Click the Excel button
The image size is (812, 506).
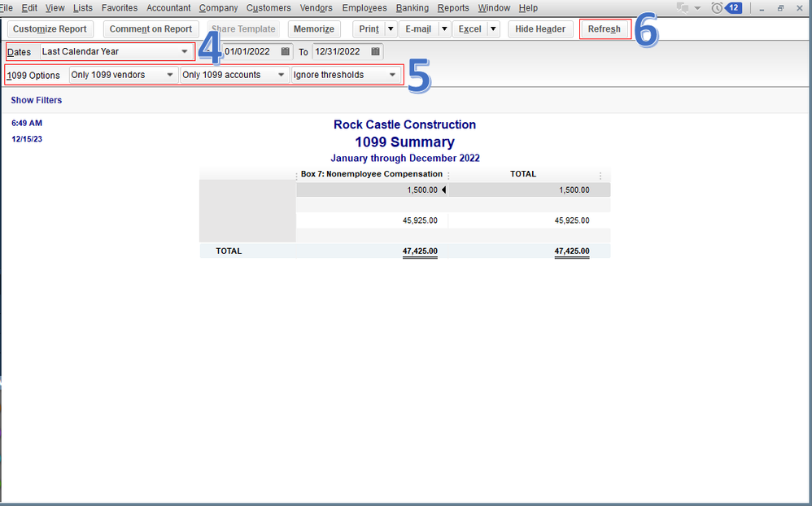[470, 29]
